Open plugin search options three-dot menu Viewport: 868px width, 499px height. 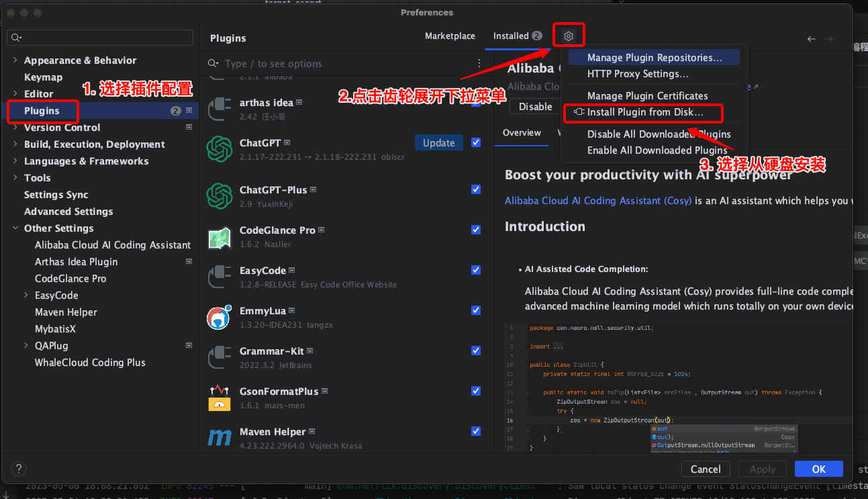[x=479, y=63]
